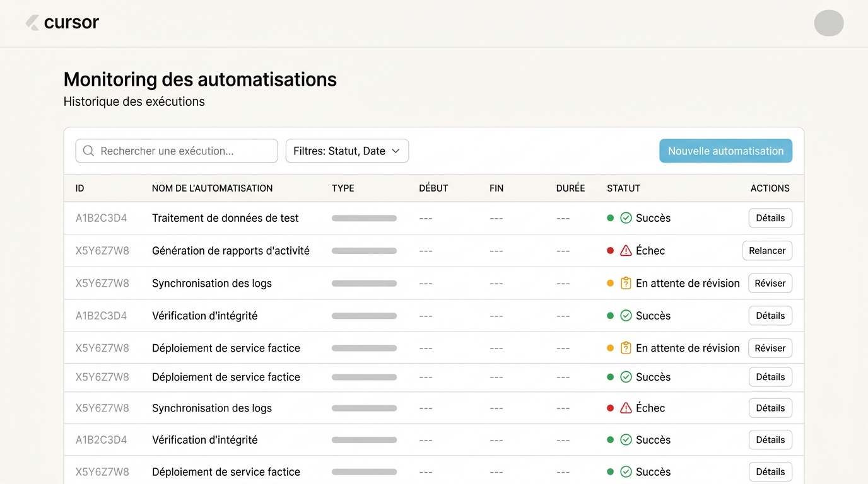The image size is (868, 484).
Task: Sort by the STATUT column header
Action: point(623,188)
